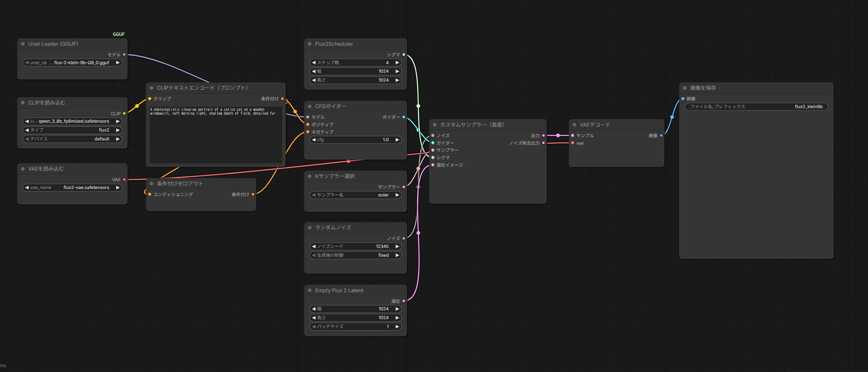Viewport: 868px width, 372px height.
Task: Click the シグマ output port on Flux2Scheduler
Action: (404, 55)
